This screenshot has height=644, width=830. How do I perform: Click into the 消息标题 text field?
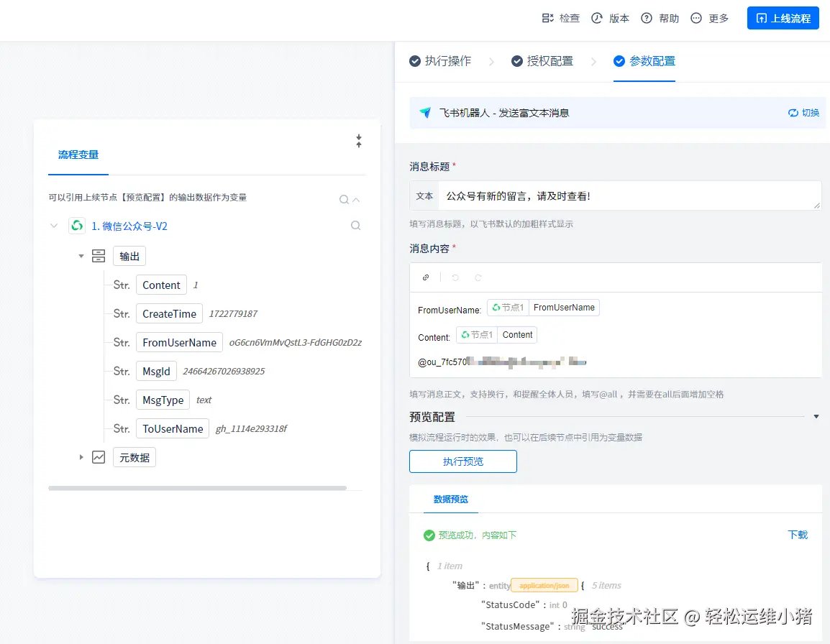click(629, 195)
